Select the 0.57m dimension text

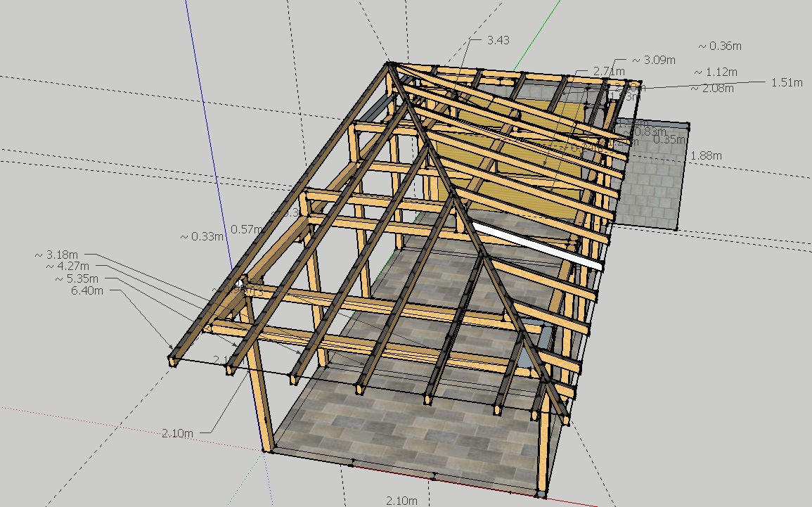[246, 229]
